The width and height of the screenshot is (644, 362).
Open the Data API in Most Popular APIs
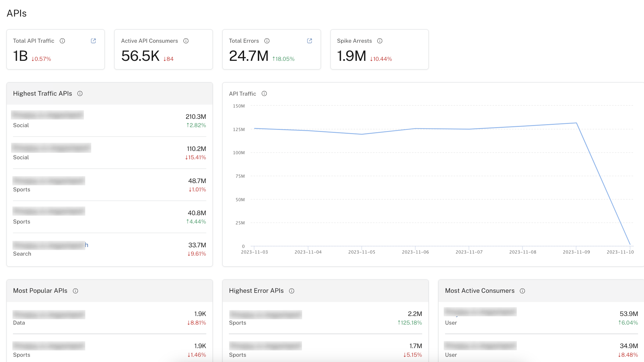pos(49,315)
